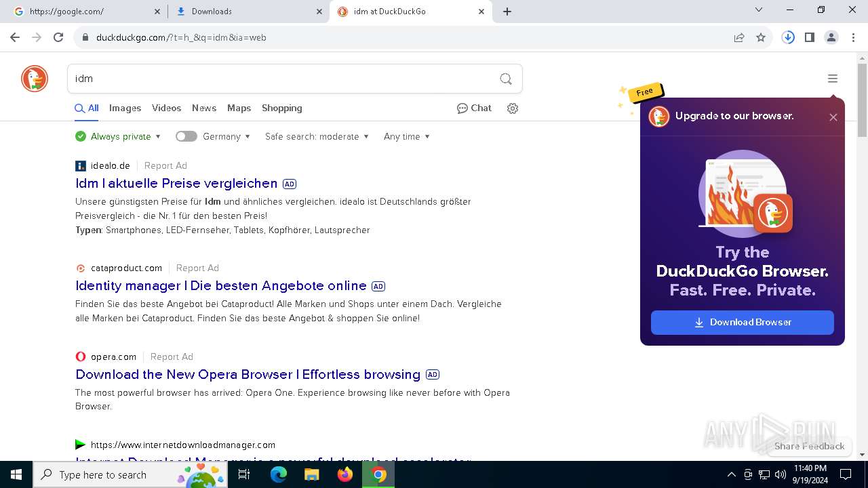Image resolution: width=868 pixels, height=488 pixels.
Task: Open File Explorer from taskbar
Action: [x=312, y=474]
